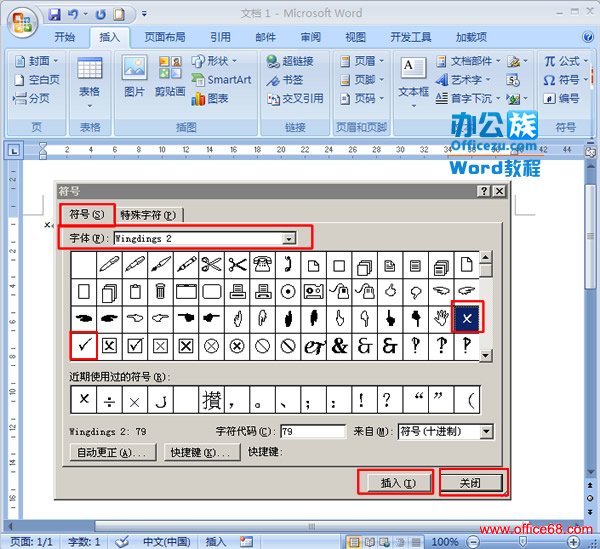Open the Shapes (形状) gallery
Image resolution: width=600 pixels, height=549 pixels.
(x=214, y=61)
